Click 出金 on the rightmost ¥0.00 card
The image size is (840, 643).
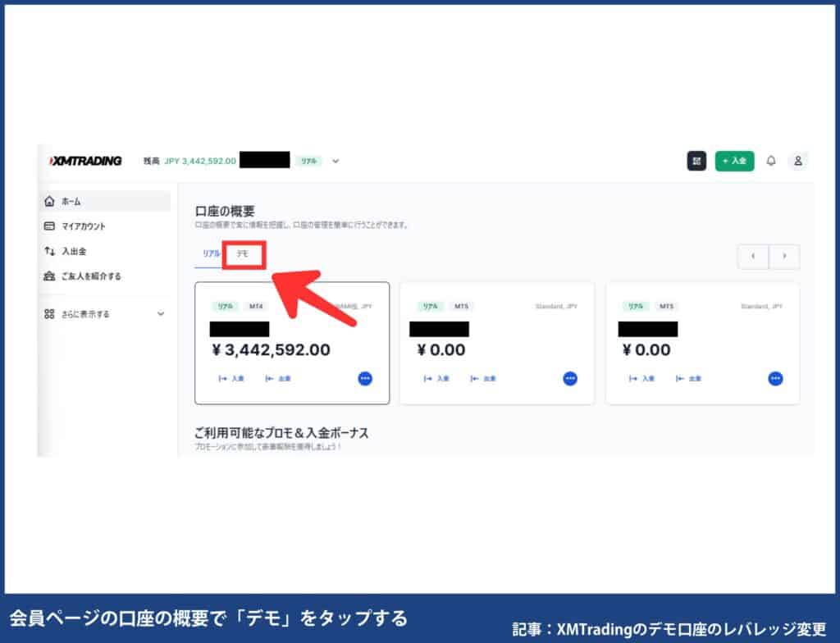point(688,378)
